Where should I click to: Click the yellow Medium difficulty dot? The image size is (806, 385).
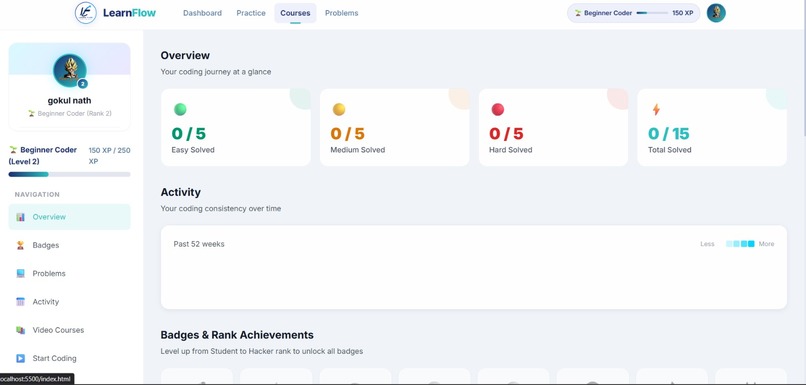click(339, 109)
